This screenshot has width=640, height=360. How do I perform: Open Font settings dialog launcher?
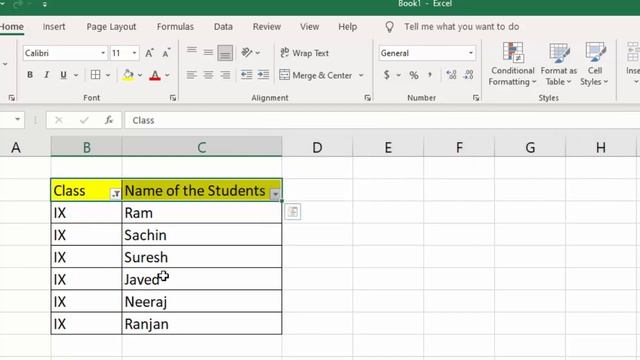(173, 98)
